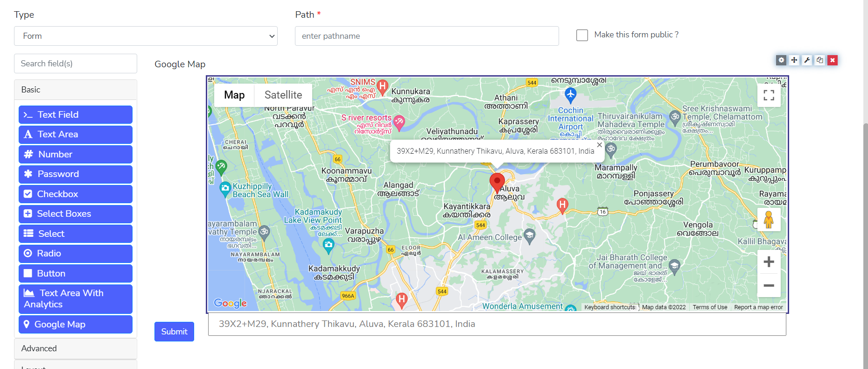Click Report a map error link

coord(758,307)
